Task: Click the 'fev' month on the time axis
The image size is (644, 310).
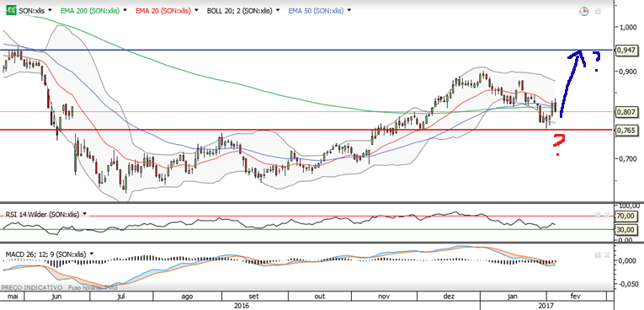Action: click(576, 296)
